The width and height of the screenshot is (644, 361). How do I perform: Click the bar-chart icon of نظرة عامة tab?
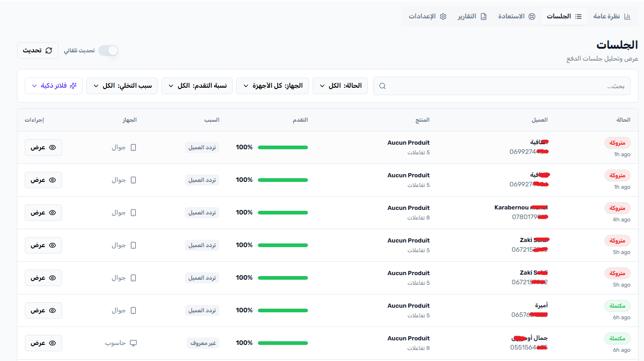coord(627,17)
